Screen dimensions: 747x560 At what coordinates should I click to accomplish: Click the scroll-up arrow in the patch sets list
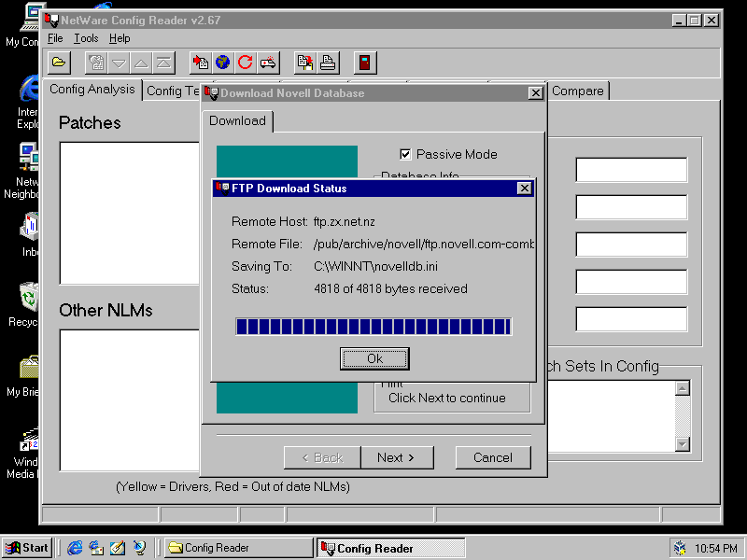[683, 388]
